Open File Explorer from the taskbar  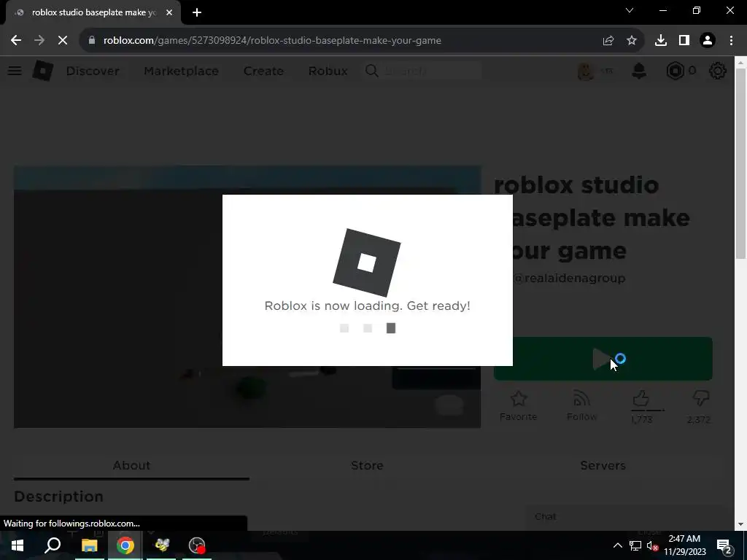tap(89, 545)
